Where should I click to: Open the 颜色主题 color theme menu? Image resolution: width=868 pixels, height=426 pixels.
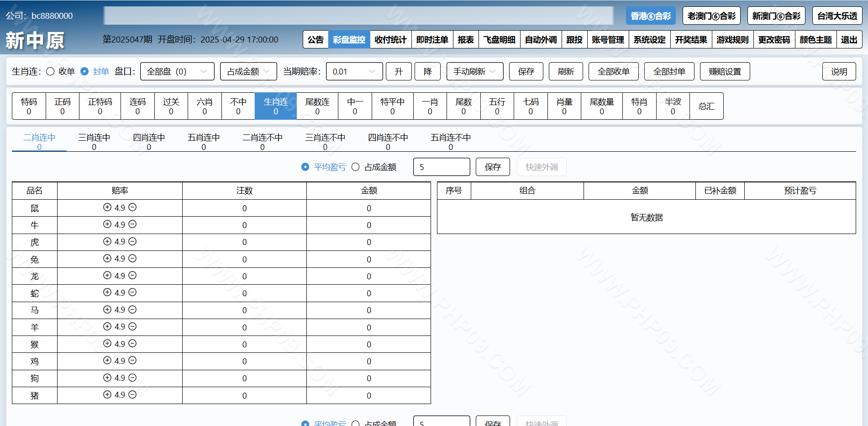(815, 40)
